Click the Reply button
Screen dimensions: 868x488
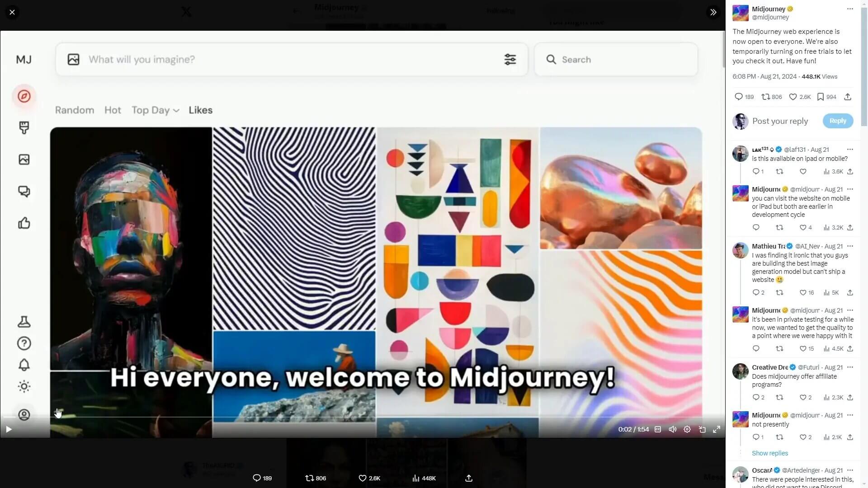click(837, 121)
